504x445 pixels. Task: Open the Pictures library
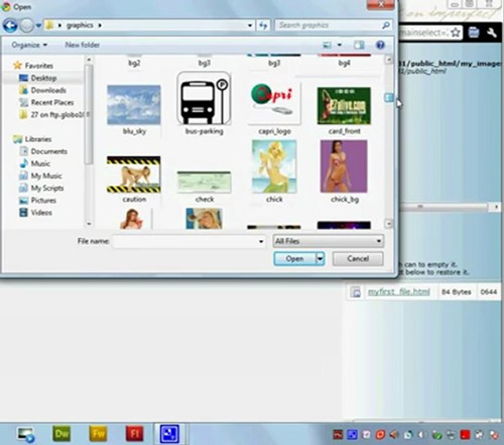pos(38,200)
